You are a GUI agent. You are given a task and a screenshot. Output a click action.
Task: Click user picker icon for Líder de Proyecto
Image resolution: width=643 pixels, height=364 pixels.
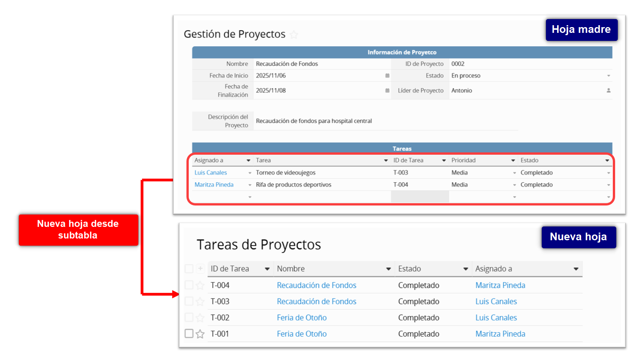(x=608, y=91)
